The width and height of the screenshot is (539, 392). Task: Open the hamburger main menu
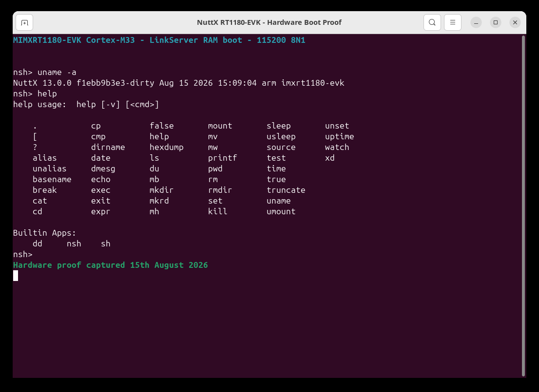click(453, 23)
